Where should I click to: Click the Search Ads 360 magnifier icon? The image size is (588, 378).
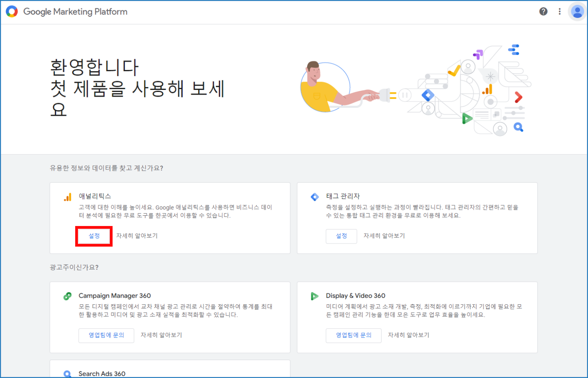pyautogui.click(x=68, y=374)
